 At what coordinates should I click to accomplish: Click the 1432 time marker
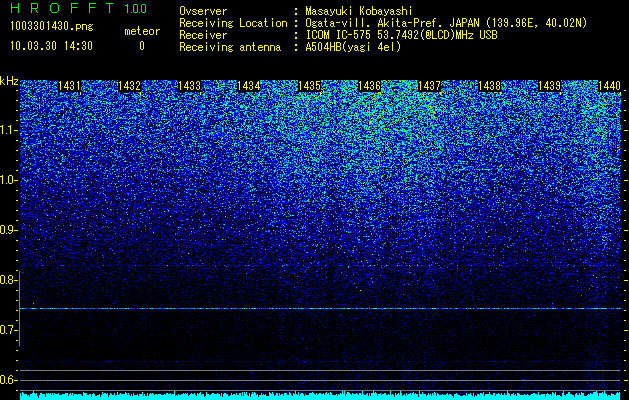pos(130,86)
